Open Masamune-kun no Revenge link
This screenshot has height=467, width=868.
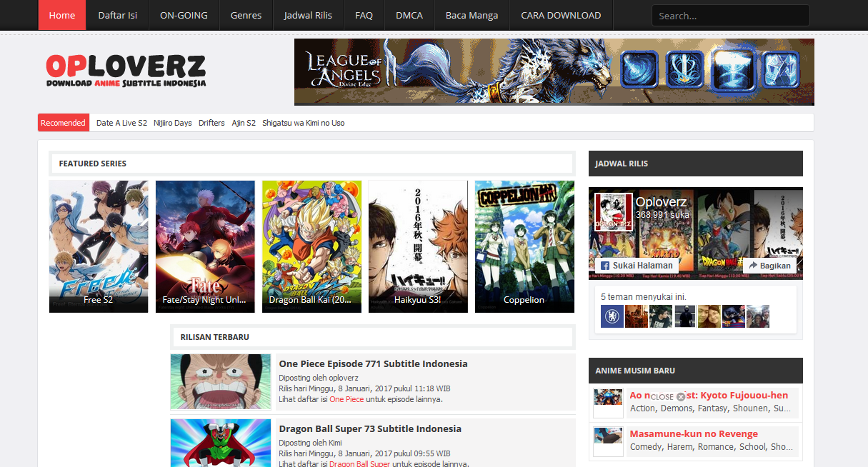[x=694, y=433]
